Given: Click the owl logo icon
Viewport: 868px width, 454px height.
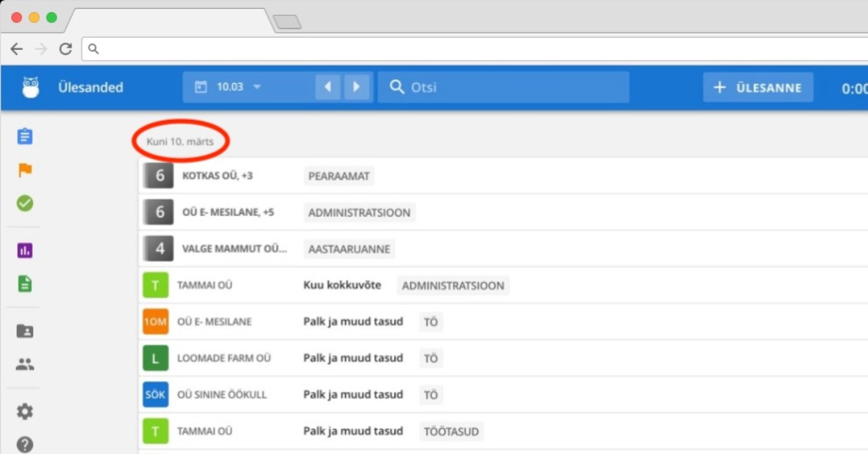Looking at the screenshot, I should (30, 87).
